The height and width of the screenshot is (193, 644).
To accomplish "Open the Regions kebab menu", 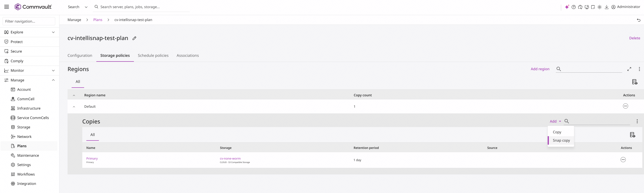I will tap(639, 69).
